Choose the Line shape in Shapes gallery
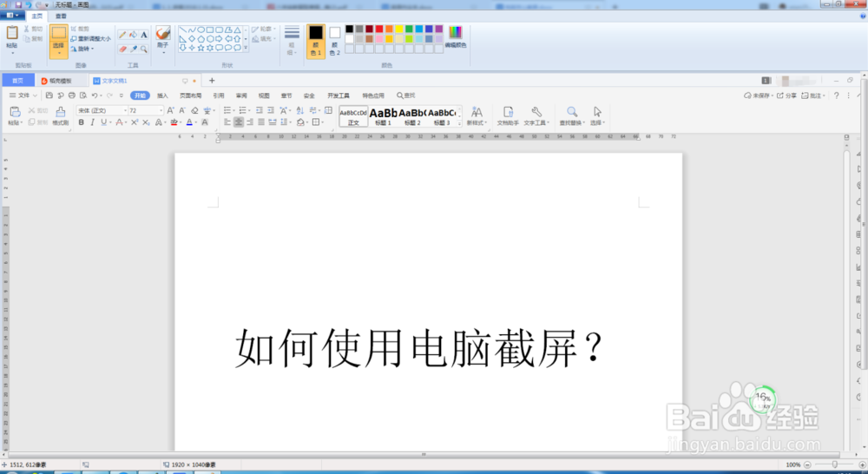868x474 pixels. 183,30
